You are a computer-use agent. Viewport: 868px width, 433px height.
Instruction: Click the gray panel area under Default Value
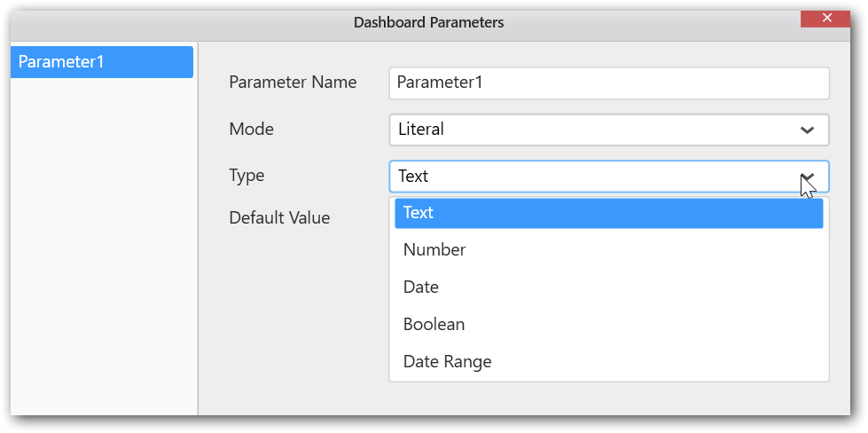point(293,311)
